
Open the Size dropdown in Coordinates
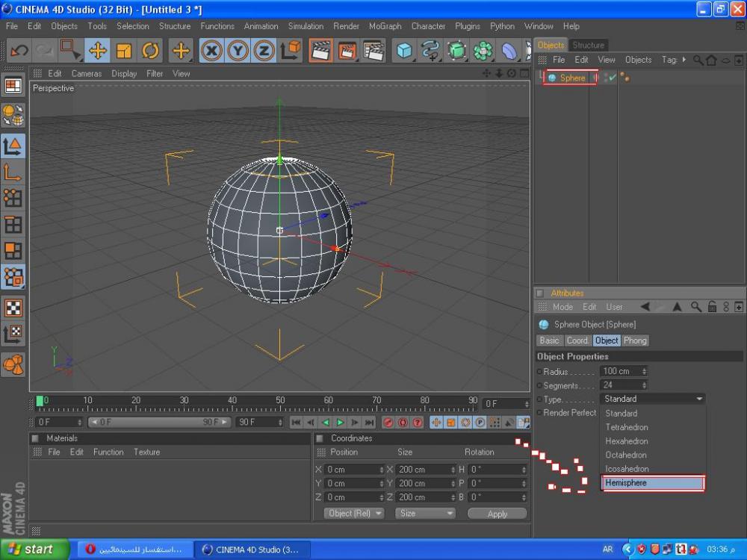(x=426, y=514)
